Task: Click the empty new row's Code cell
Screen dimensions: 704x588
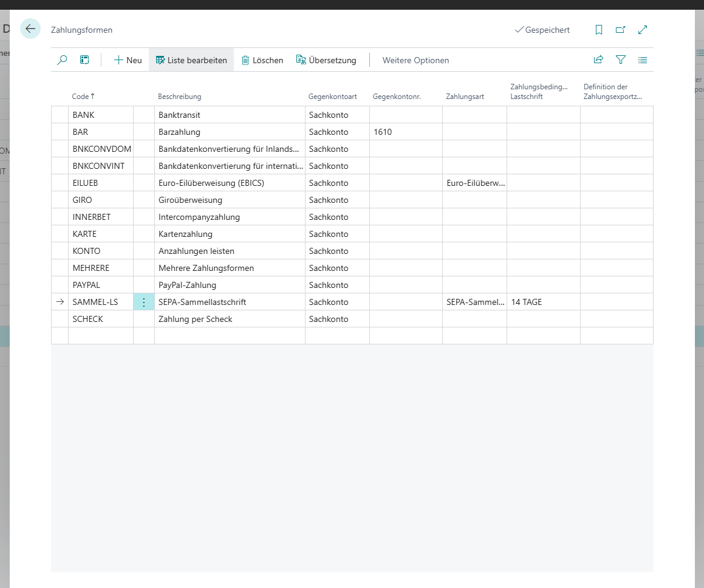Action: tap(101, 336)
